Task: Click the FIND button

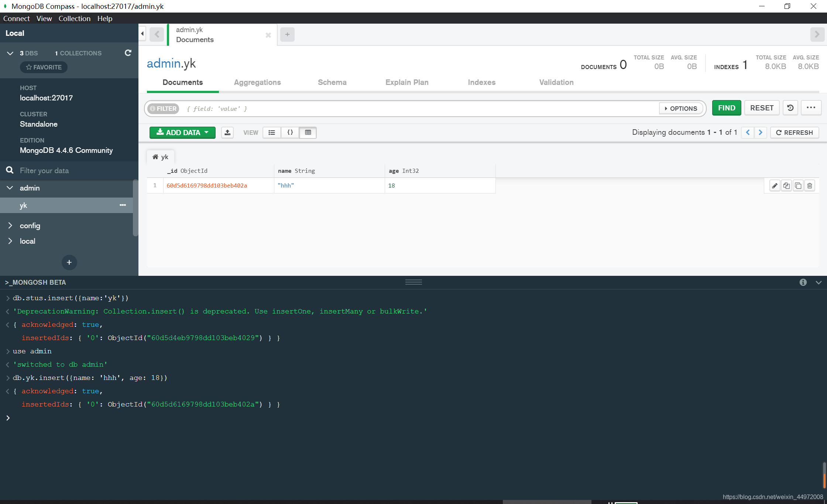Action: (x=726, y=108)
